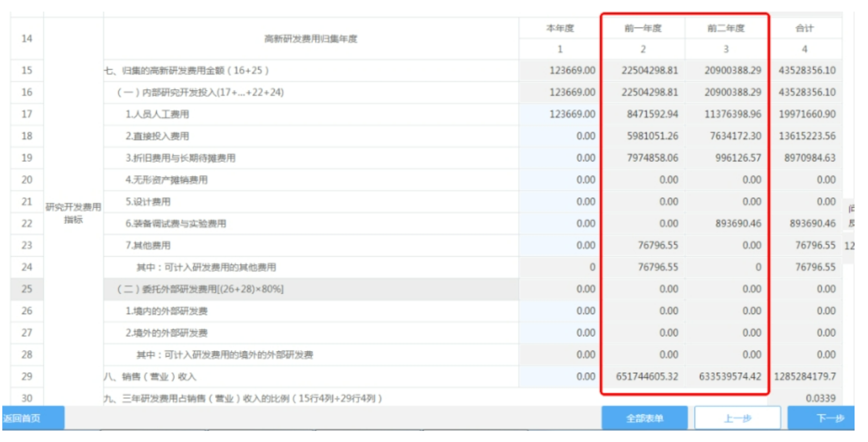The image size is (868, 442).
Task: Click the 前一年度 column header
Action: point(643,28)
